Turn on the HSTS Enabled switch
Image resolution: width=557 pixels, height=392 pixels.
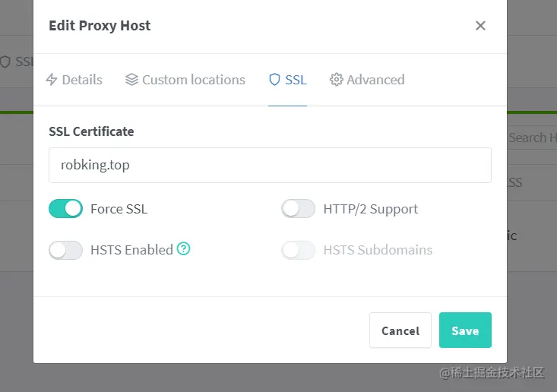[65, 250]
